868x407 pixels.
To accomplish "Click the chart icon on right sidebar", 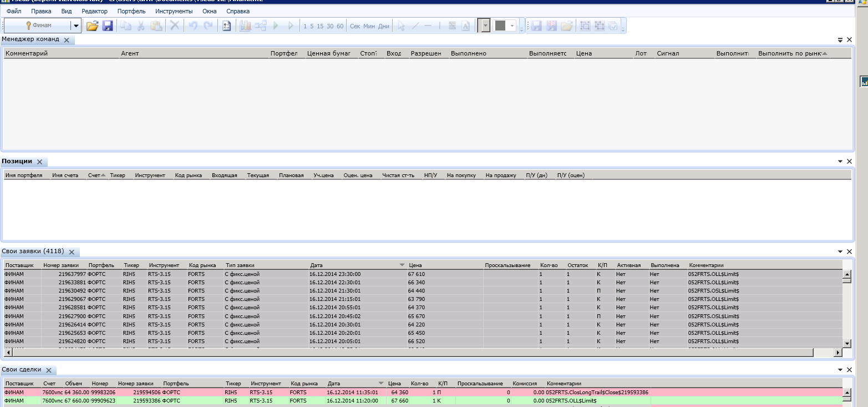I will point(864,82).
